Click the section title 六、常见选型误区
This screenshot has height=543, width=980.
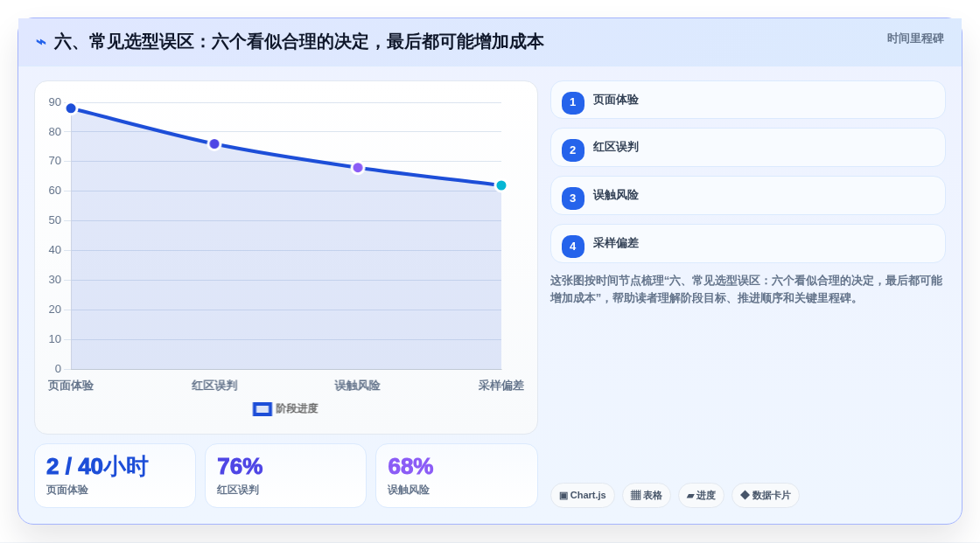point(298,42)
